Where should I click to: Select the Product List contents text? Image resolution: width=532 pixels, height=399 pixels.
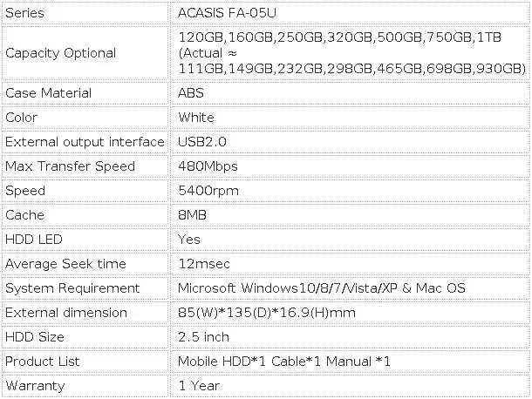[x=284, y=362]
